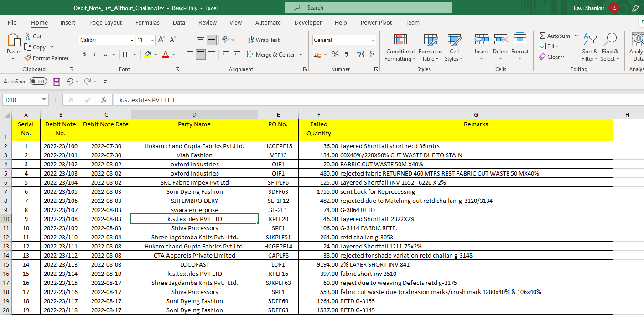
Task: Activate the Format Painter brush
Action: pos(28,58)
